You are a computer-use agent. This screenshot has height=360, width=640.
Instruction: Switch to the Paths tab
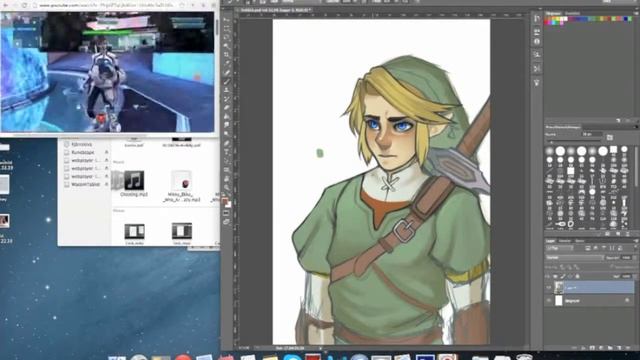[580, 241]
